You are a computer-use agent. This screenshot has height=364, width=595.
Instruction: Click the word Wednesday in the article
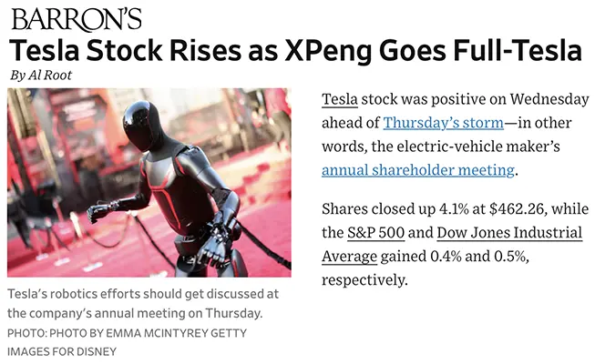(550, 99)
